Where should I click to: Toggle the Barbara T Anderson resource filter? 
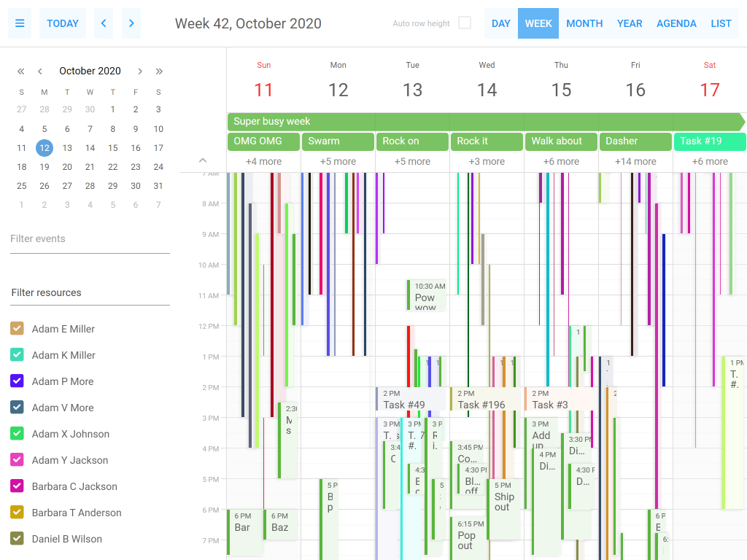17,513
